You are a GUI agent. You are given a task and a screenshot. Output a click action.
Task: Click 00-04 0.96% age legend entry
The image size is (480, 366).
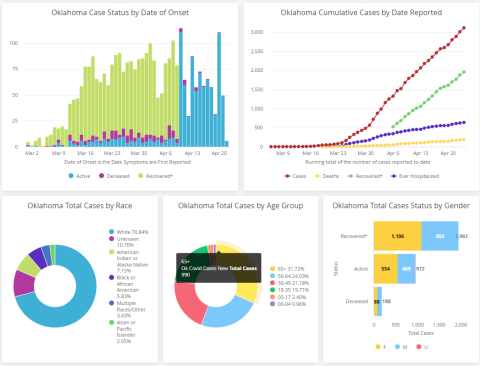pyautogui.click(x=288, y=304)
